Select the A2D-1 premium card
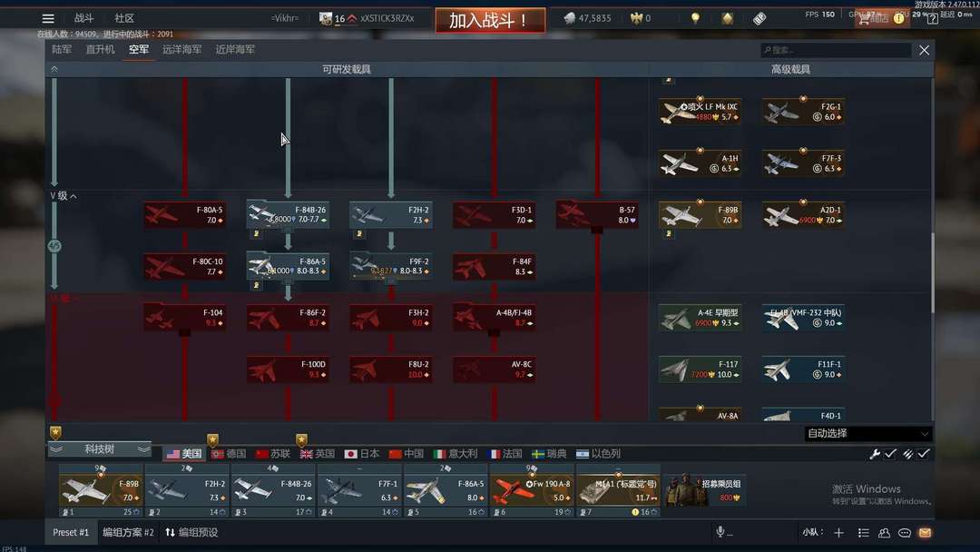This screenshot has width=980, height=552. pyautogui.click(x=803, y=215)
